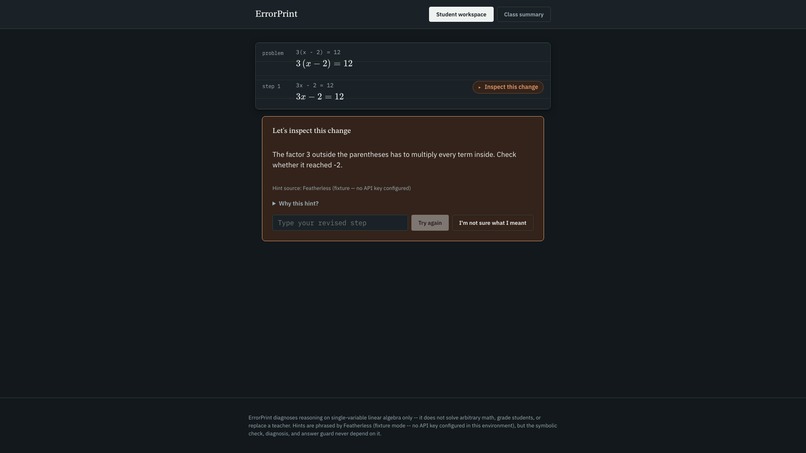This screenshot has width=806, height=453.
Task: Click the 'problem' row label
Action: 273,53
